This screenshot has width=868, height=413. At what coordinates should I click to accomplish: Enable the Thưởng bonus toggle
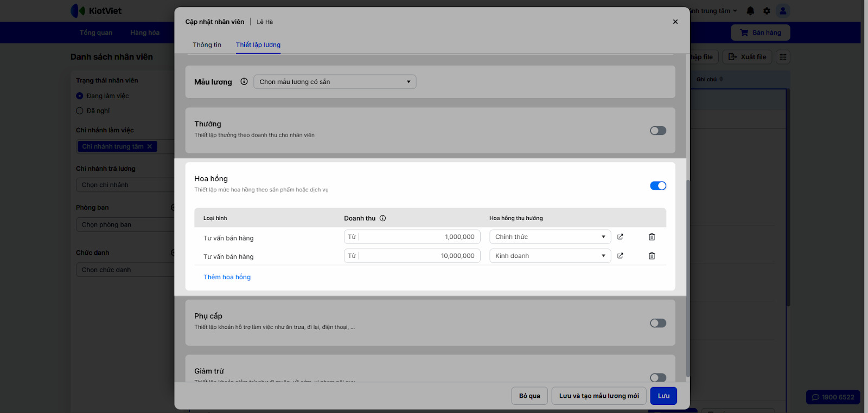pos(658,131)
